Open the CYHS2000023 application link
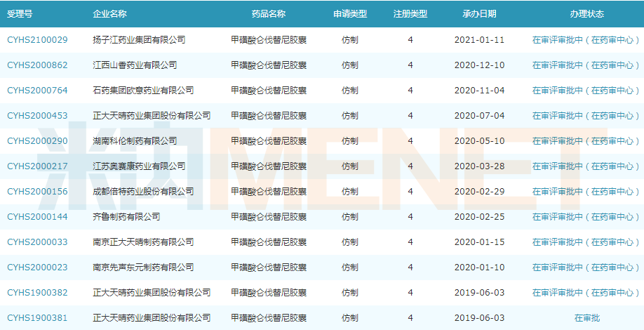The image size is (644, 330). point(37,268)
